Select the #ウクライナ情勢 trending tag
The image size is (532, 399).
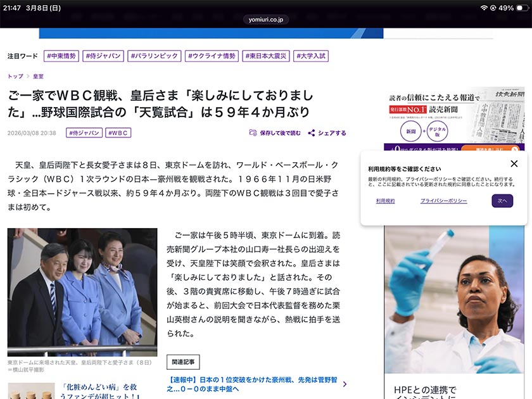click(212, 56)
